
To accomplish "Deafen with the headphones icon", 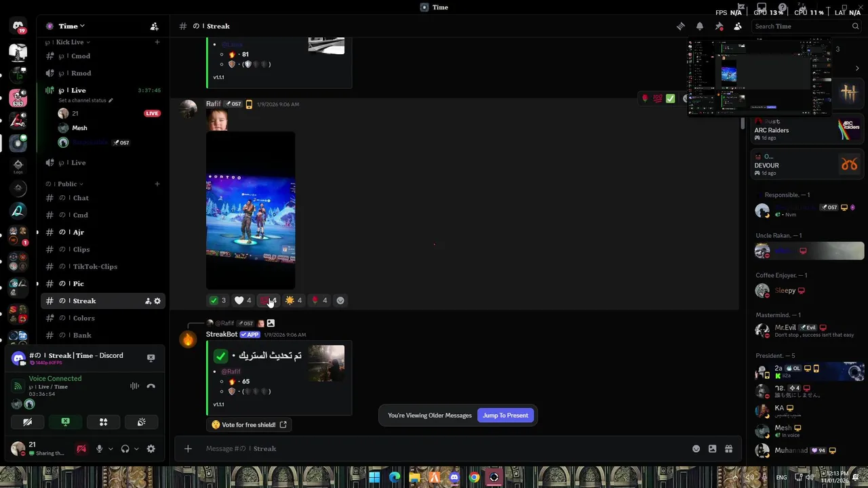I will pos(125,449).
